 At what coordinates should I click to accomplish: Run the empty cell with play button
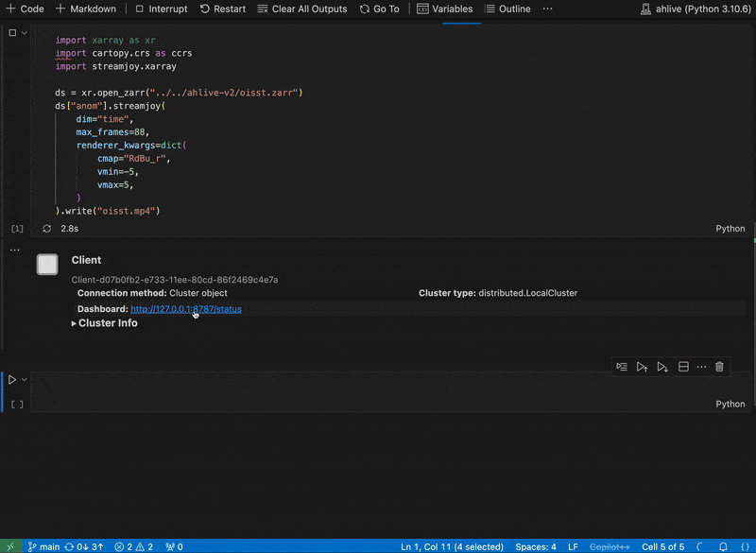point(12,379)
